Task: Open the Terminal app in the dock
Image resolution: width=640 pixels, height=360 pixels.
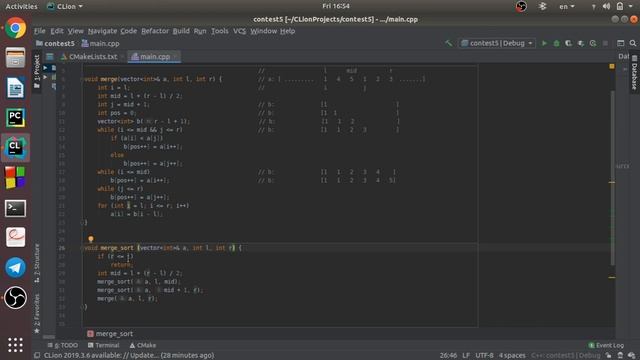Action: (x=16, y=208)
